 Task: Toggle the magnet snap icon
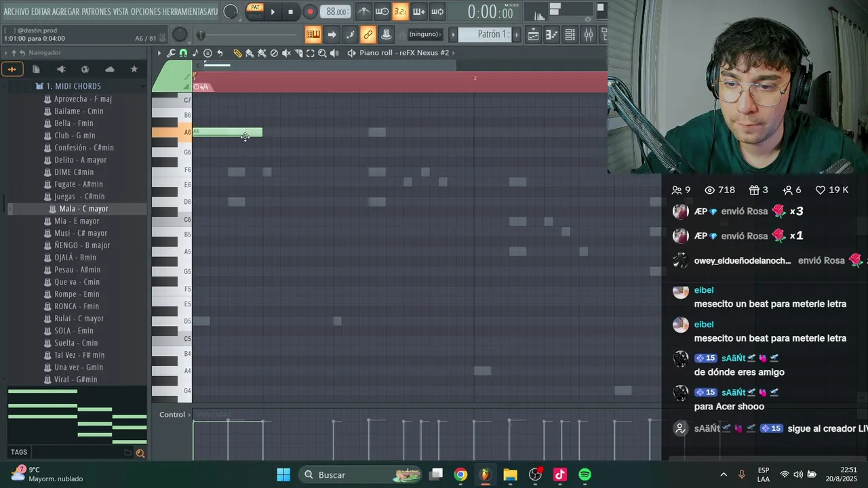click(x=183, y=53)
